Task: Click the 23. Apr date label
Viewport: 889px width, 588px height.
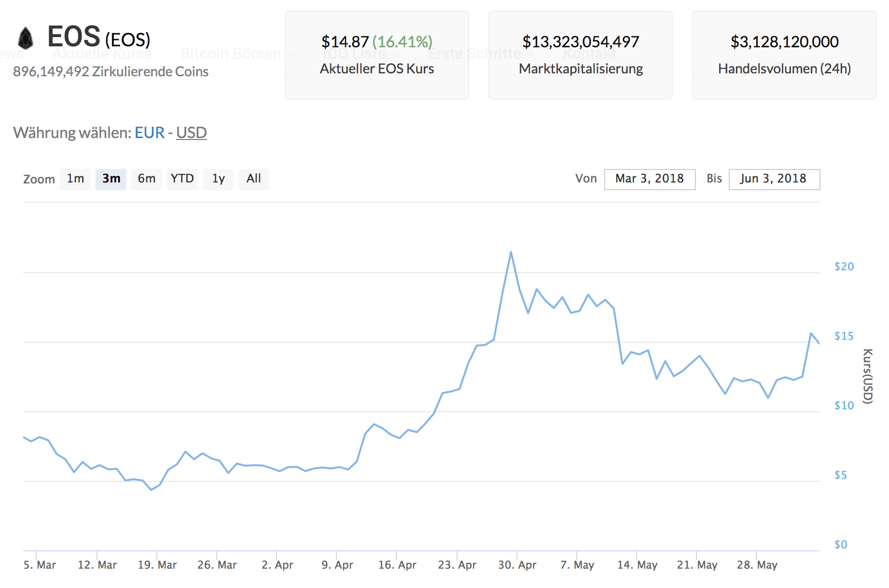Action: [x=457, y=565]
